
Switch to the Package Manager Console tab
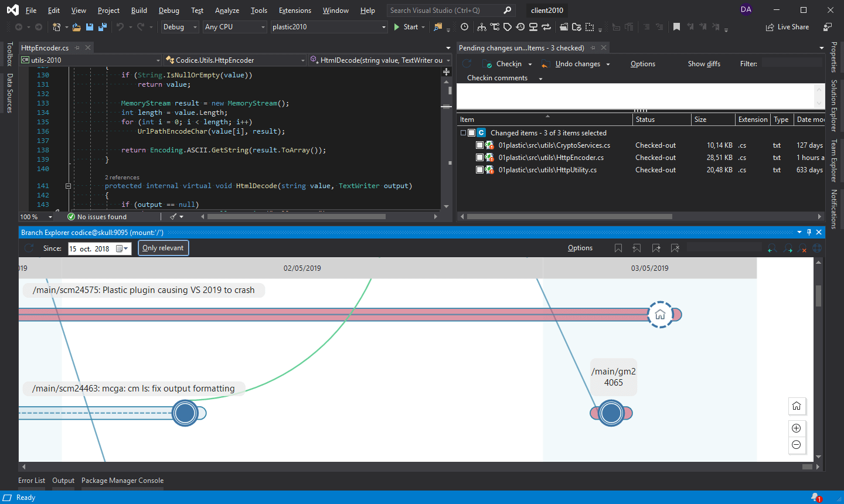(x=122, y=481)
